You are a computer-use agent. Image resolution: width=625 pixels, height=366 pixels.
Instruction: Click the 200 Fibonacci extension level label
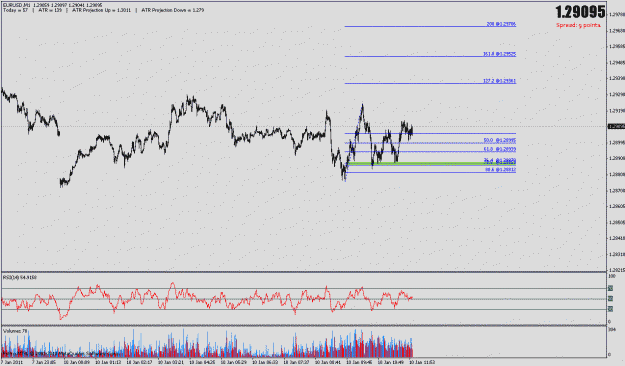[501, 24]
